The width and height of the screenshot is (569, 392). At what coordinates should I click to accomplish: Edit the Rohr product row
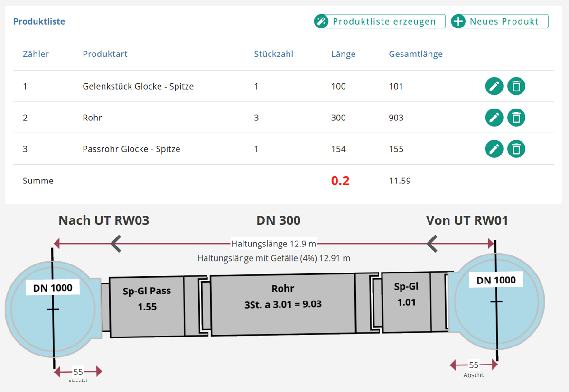coord(494,118)
